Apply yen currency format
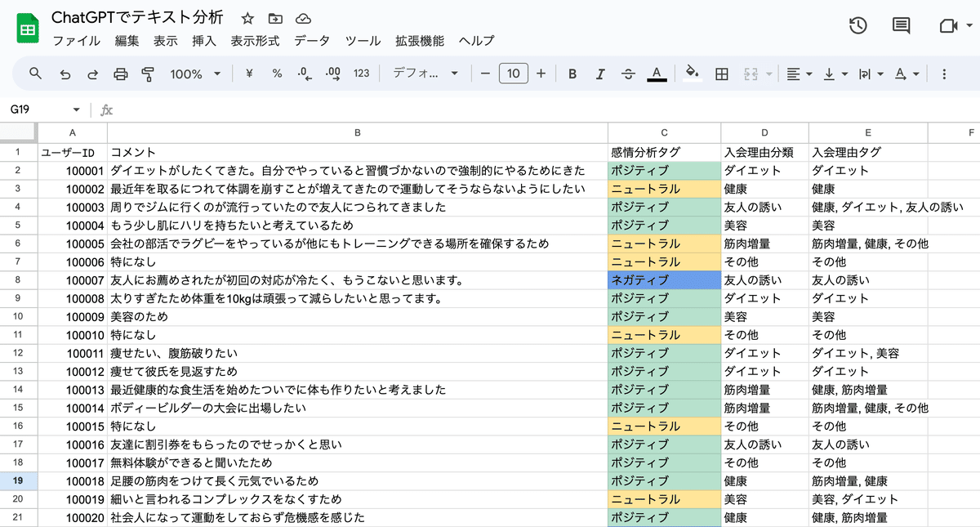This screenshot has width=980, height=527. [x=249, y=74]
